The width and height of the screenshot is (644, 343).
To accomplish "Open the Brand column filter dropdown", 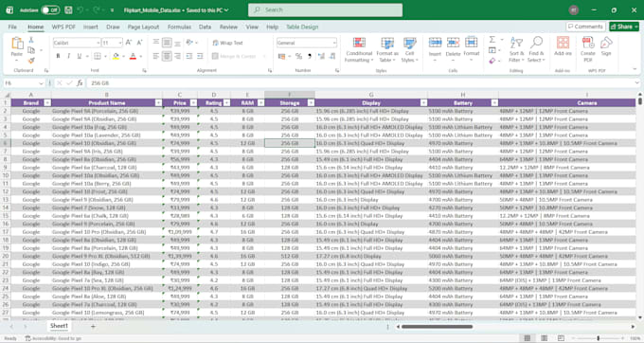I will [47, 102].
